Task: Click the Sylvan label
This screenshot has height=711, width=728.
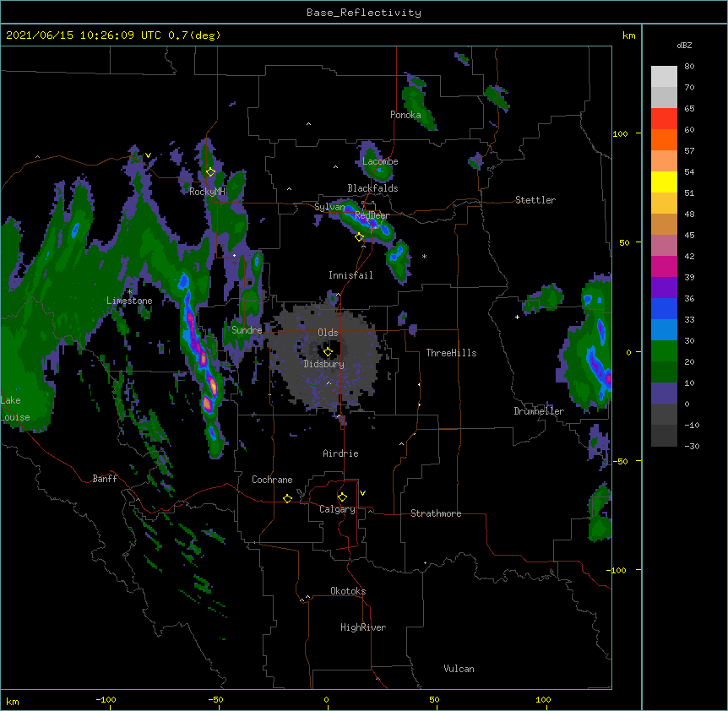Action: point(329,207)
